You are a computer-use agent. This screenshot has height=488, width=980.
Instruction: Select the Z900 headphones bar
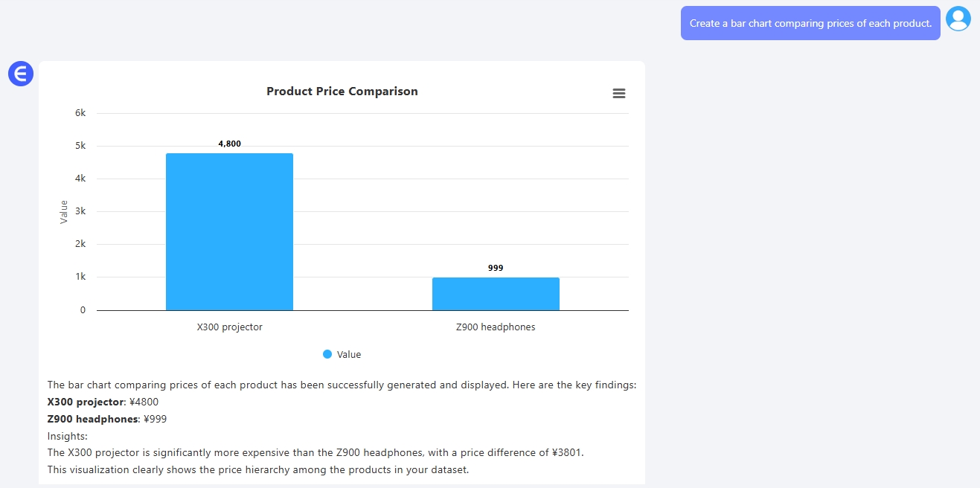(496, 294)
